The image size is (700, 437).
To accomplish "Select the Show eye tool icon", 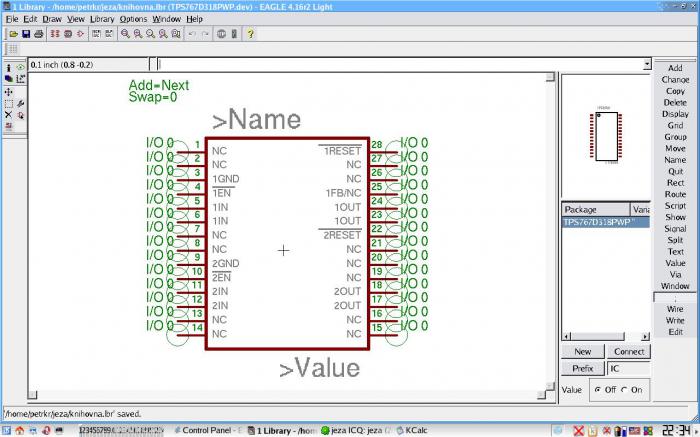I will pos(20,67).
